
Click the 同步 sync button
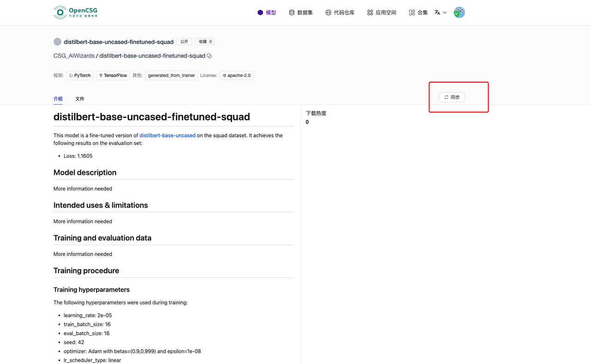click(x=452, y=97)
